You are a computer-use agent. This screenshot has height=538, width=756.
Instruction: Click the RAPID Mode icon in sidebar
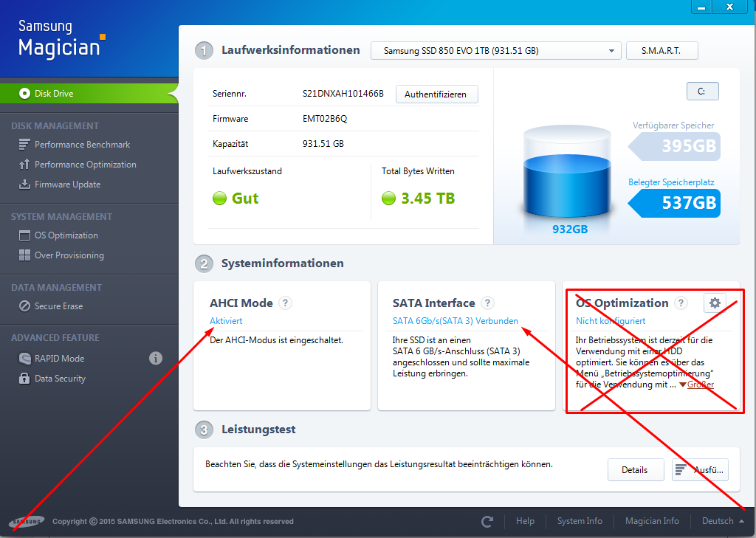[x=24, y=358]
